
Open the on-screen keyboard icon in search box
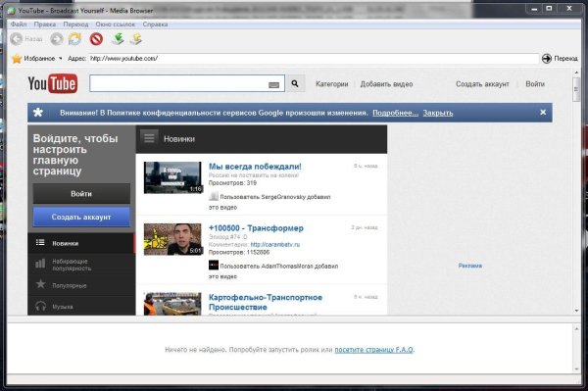(273, 85)
